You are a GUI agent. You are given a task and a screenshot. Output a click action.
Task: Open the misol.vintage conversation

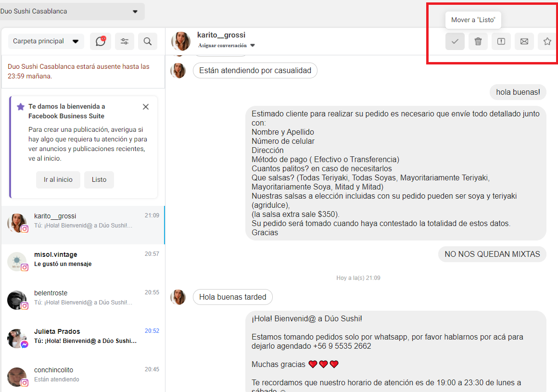point(83,263)
